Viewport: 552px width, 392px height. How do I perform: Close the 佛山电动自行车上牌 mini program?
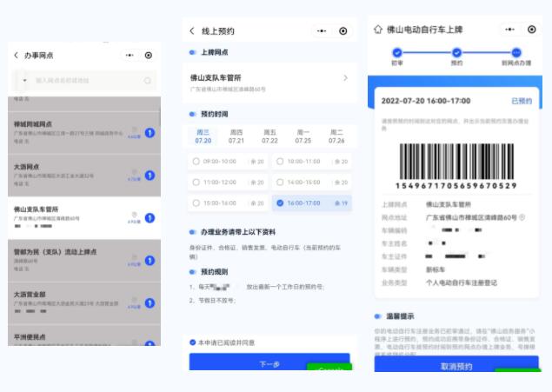(527, 30)
